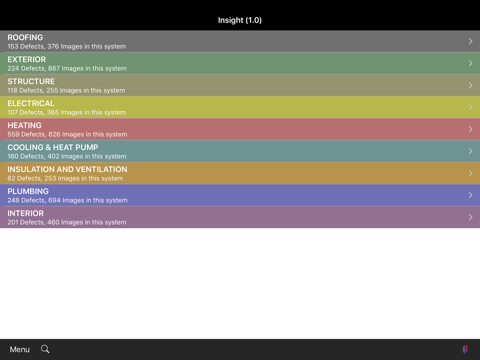Image resolution: width=480 pixels, height=360 pixels.
Task: Select the EXTERIOR system title
Action: click(27, 59)
